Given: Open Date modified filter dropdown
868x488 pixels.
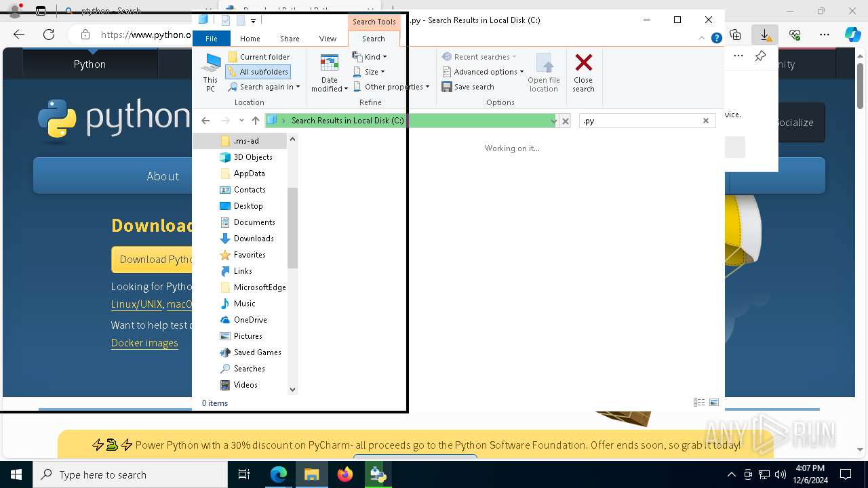Looking at the screenshot, I should (330, 73).
